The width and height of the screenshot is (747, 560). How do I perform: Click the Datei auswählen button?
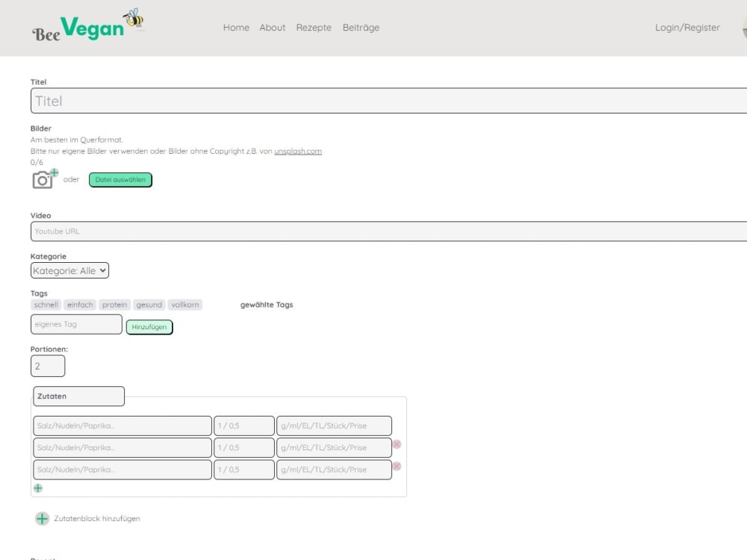point(120,180)
